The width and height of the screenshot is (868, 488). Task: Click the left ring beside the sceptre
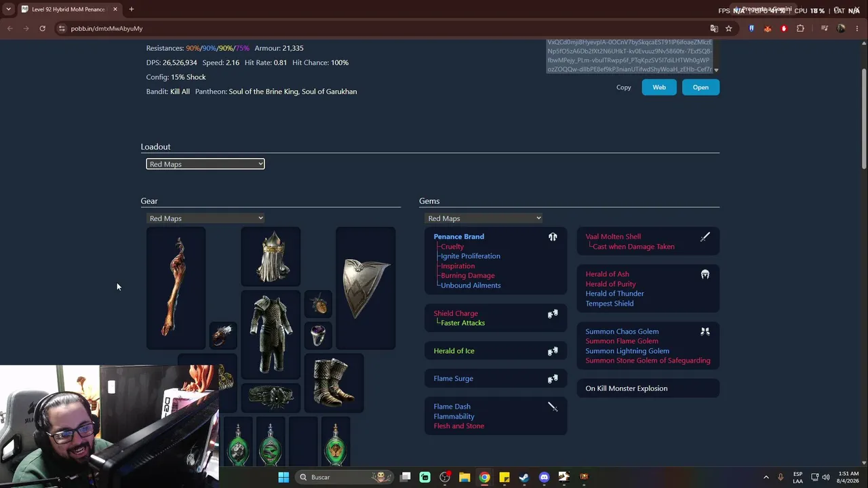[x=223, y=335]
